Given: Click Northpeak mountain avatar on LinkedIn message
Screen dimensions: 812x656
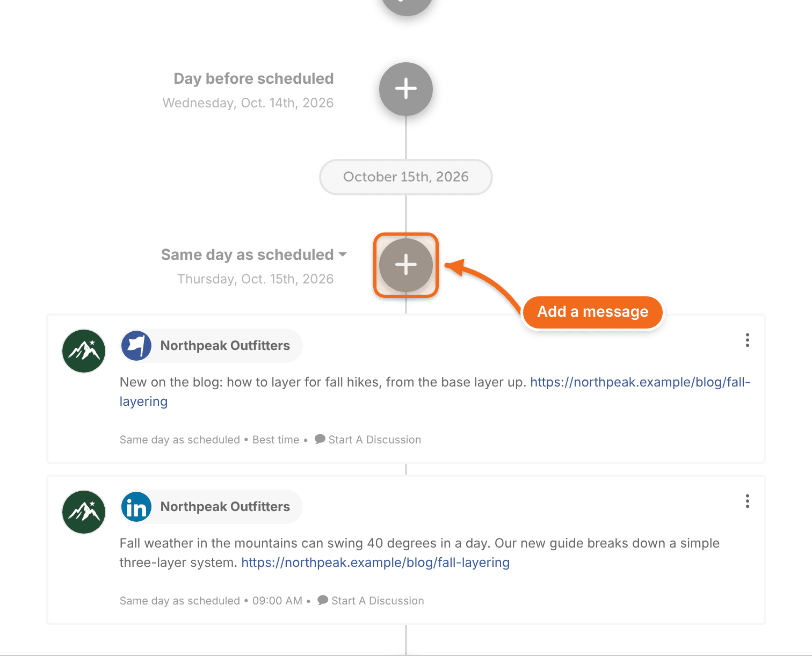Looking at the screenshot, I should click(84, 512).
